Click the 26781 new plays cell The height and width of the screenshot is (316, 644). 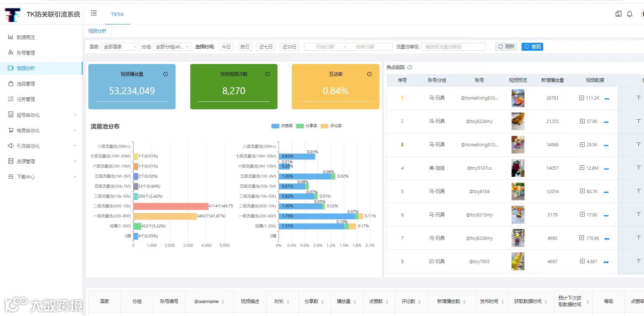(552, 98)
